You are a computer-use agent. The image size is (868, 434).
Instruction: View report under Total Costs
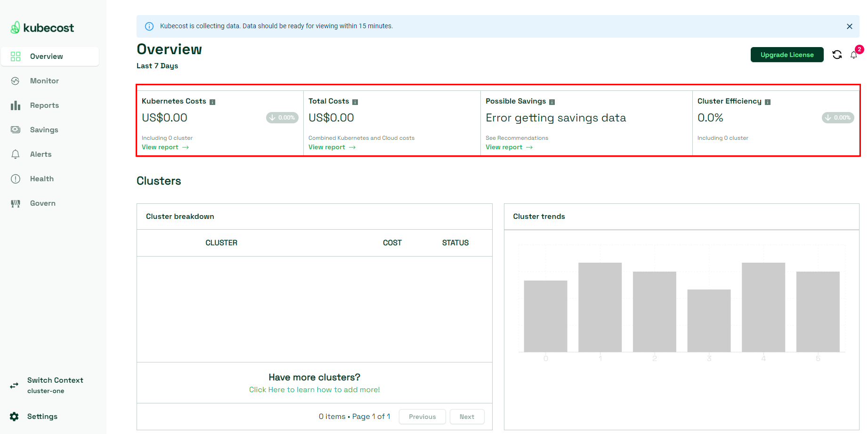pyautogui.click(x=332, y=147)
